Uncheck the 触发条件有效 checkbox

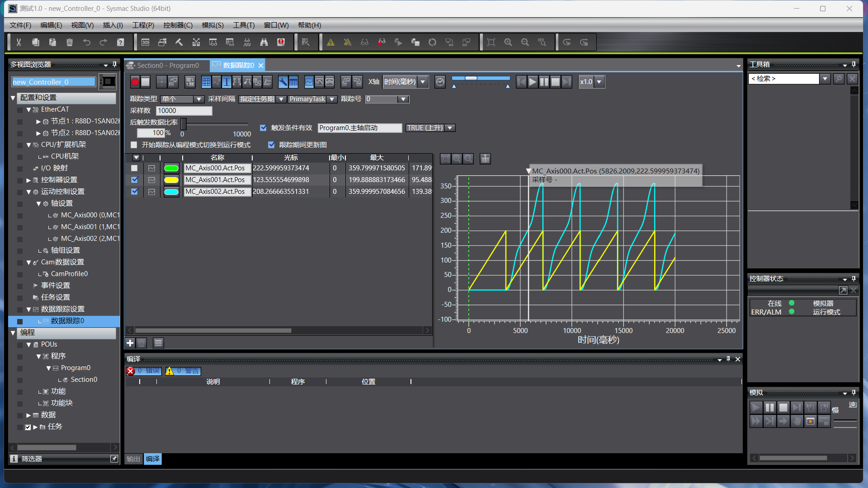(x=264, y=128)
